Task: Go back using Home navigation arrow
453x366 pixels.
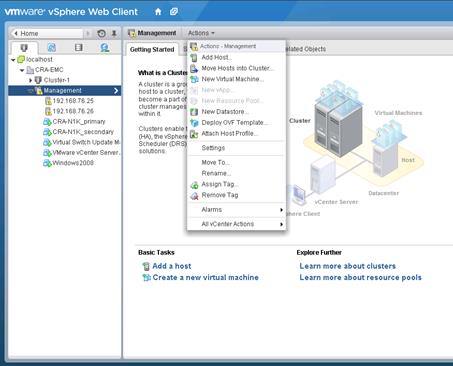Action: click(16, 33)
